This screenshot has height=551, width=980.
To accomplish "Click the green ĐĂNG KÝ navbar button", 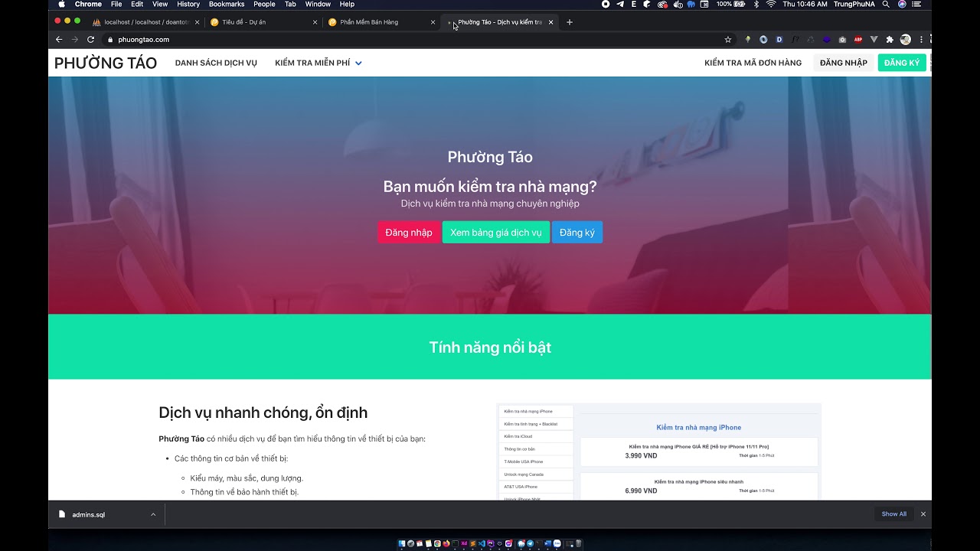I will point(902,63).
